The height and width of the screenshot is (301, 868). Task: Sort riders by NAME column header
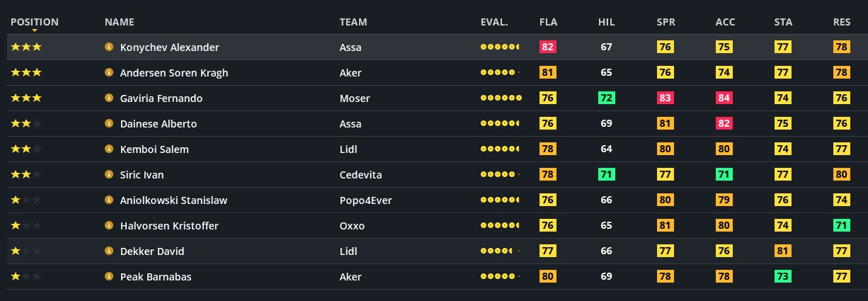[119, 22]
